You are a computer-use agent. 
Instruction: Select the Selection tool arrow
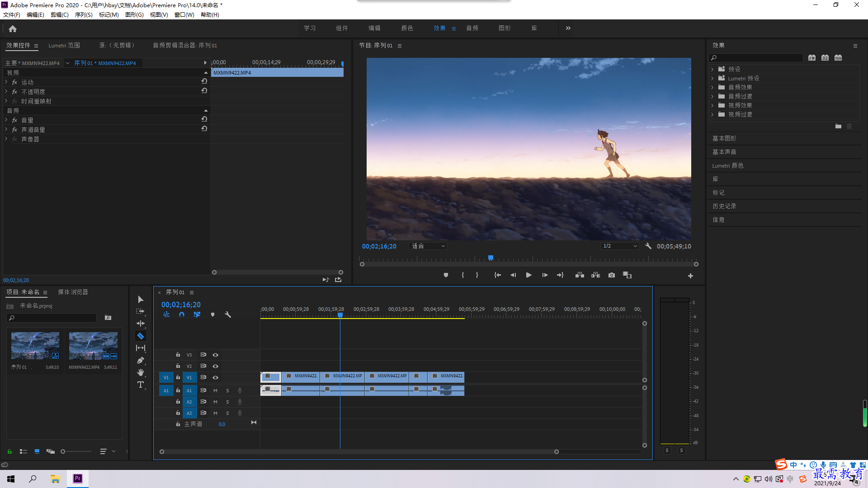141,300
